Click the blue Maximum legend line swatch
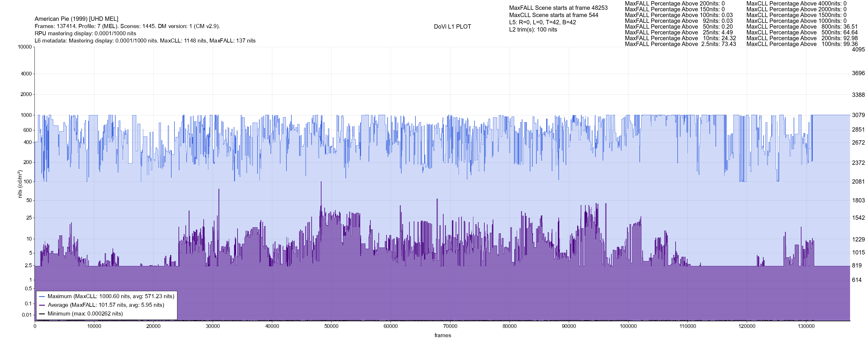 pos(42,296)
